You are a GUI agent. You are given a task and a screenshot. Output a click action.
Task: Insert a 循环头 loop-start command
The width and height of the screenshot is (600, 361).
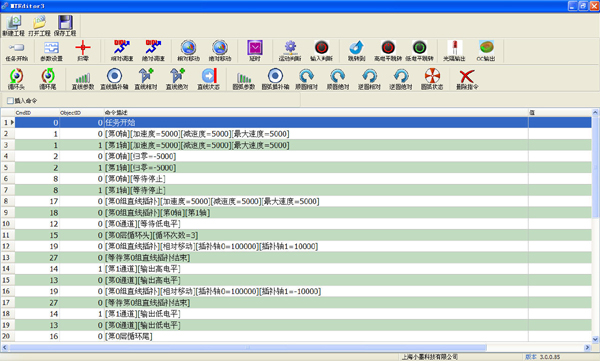[16, 79]
